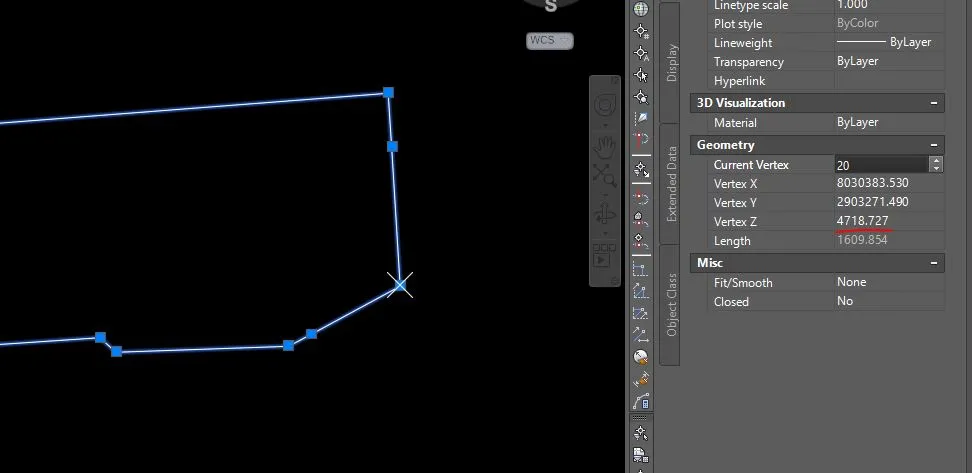Click the point with cursor arrow icon

click(x=641, y=74)
